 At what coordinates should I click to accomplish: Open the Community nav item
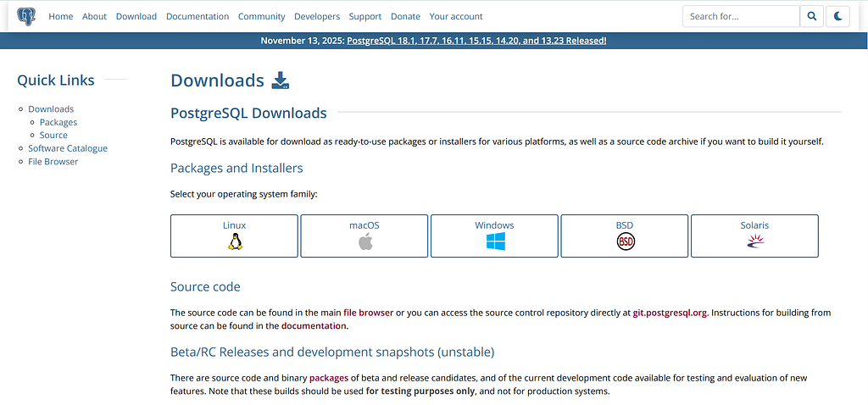click(262, 17)
